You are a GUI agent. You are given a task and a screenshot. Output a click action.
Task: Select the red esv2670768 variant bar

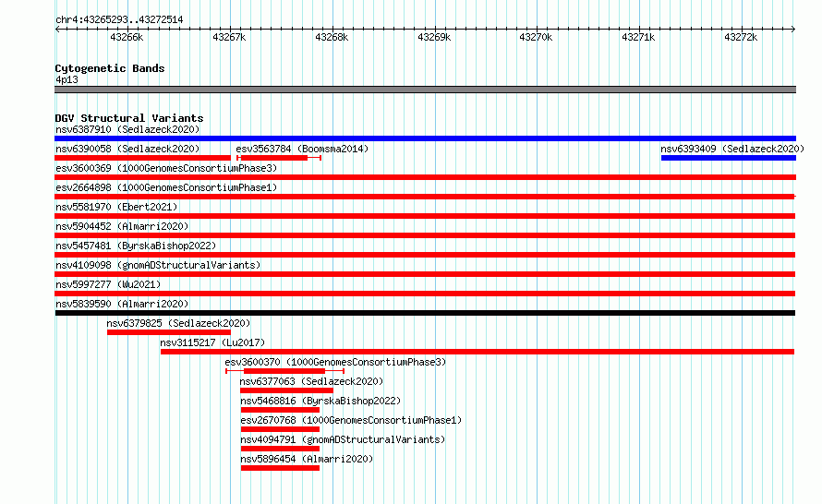280,429
